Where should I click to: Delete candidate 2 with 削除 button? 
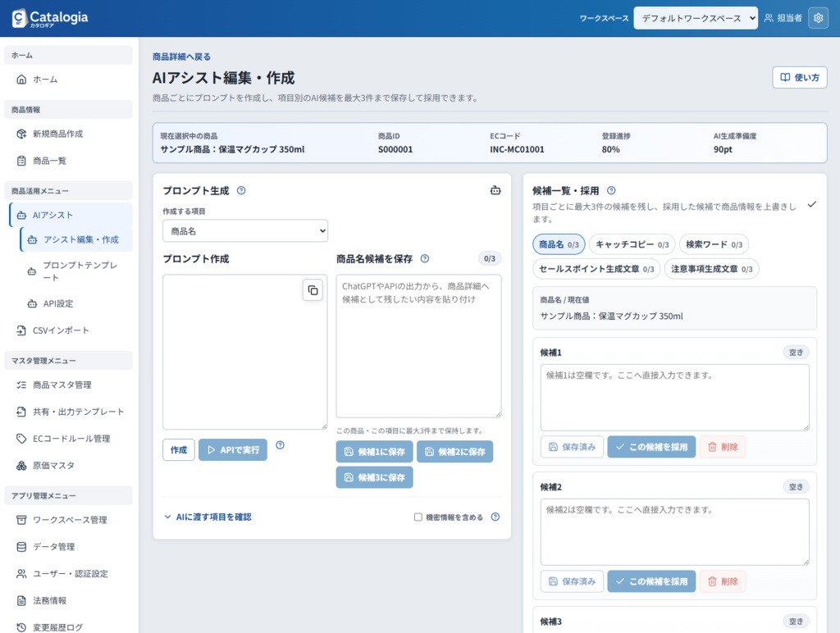(723, 581)
